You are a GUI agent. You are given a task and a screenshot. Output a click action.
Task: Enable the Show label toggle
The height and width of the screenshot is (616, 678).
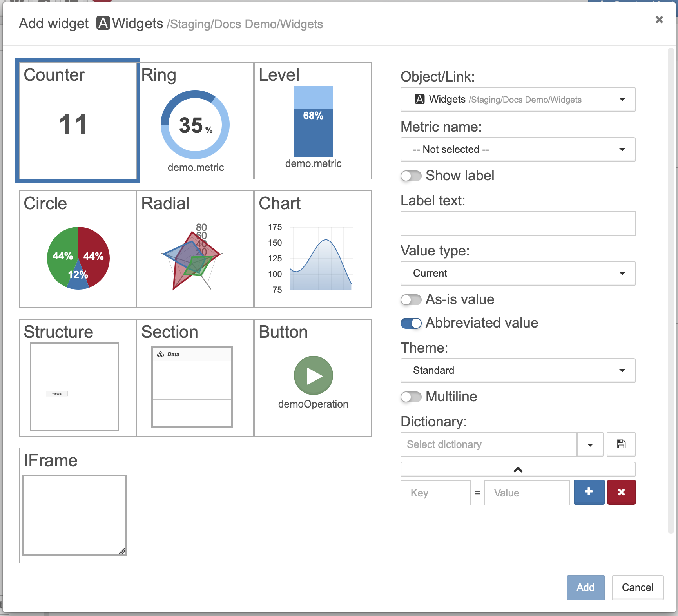click(411, 176)
